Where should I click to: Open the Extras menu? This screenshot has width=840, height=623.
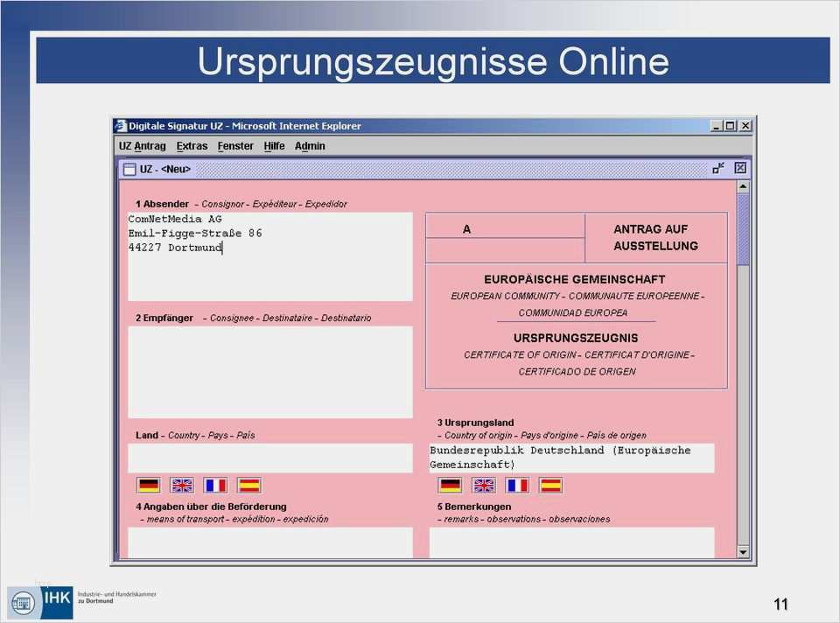192,146
